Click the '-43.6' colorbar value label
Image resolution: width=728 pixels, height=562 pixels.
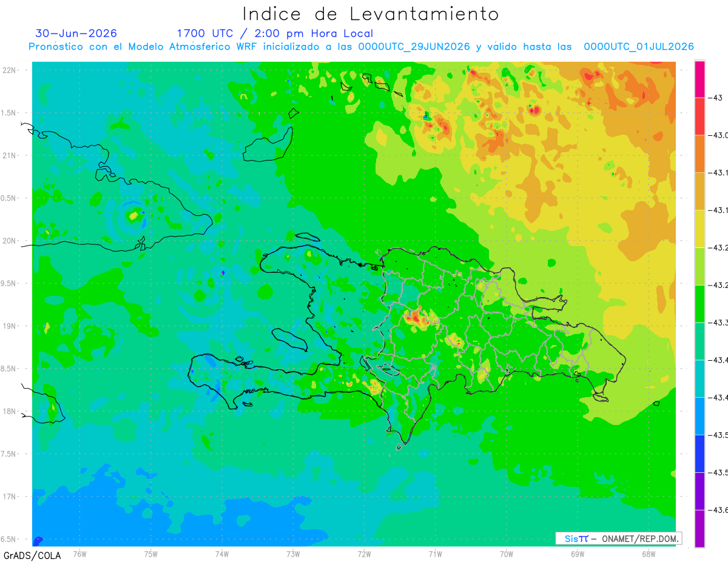[718, 510]
